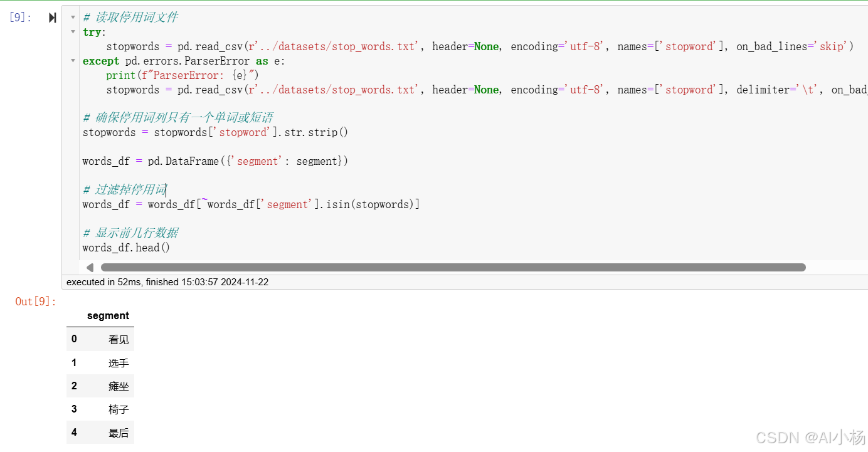This screenshot has width=868, height=452.
Task: Click "delimiter='\t'" in the second read_csv line
Action: [x=778, y=90]
